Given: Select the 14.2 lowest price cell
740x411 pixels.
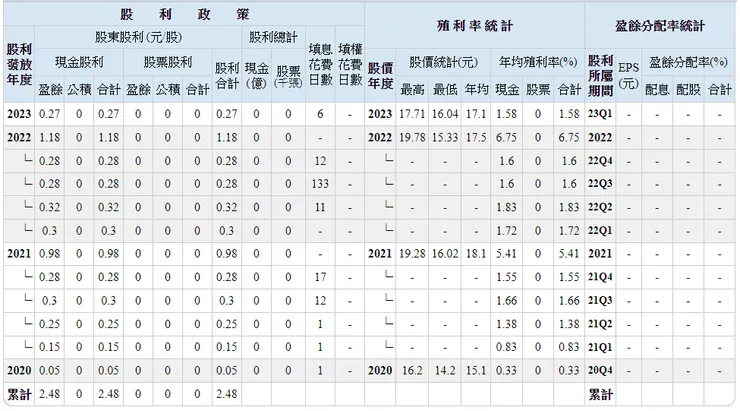Looking at the screenshot, I should 445,370.
